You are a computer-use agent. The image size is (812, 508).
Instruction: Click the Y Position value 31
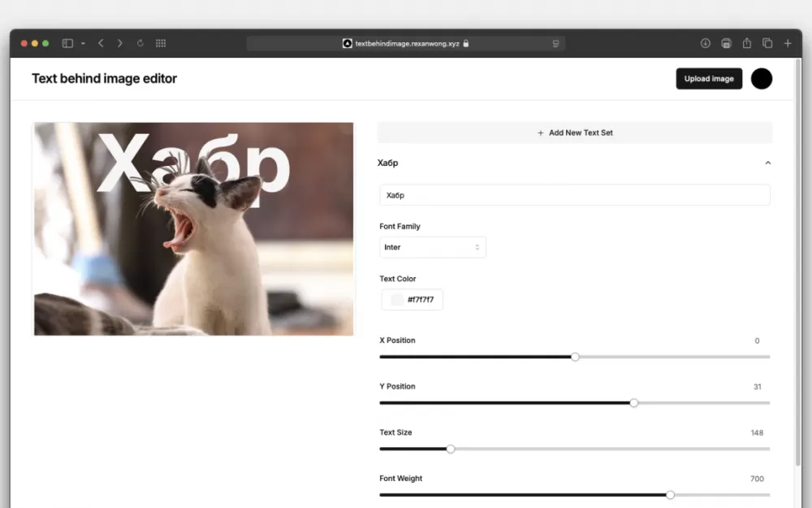tap(757, 387)
